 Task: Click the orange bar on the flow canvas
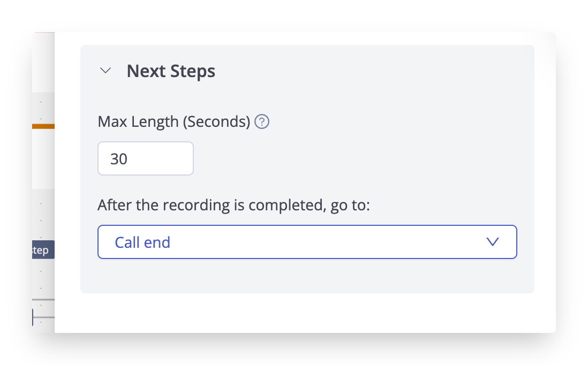pos(43,126)
